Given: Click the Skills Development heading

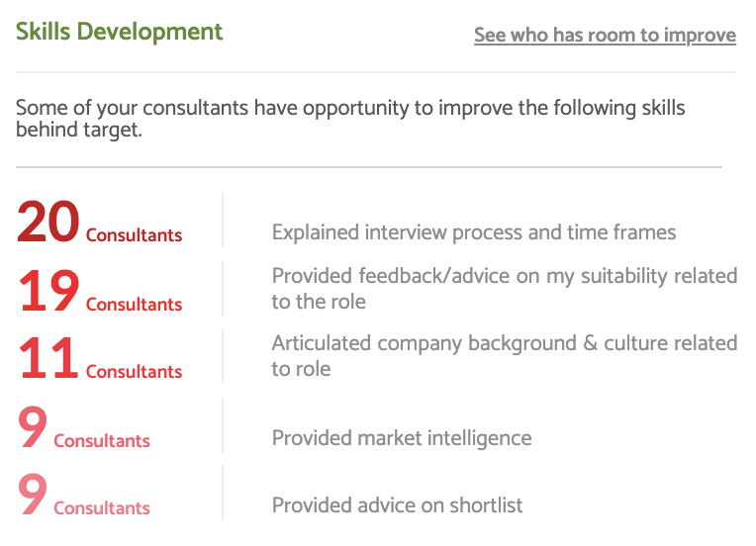Looking at the screenshot, I should 119,32.
